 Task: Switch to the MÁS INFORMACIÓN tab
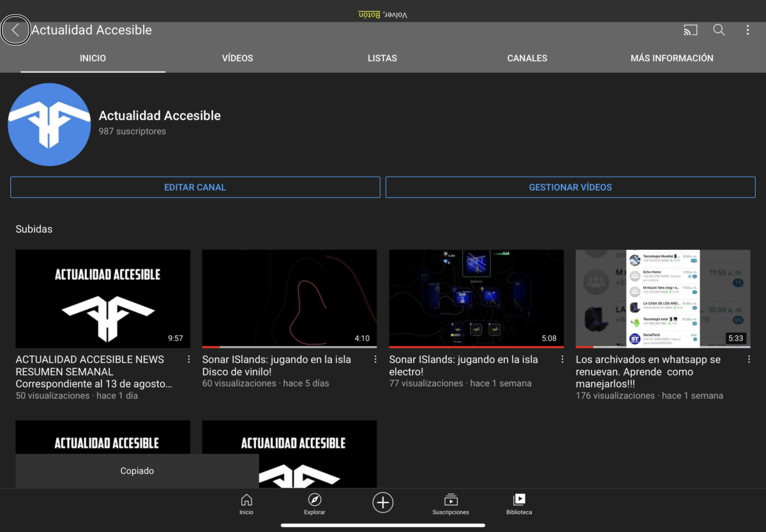[672, 58]
